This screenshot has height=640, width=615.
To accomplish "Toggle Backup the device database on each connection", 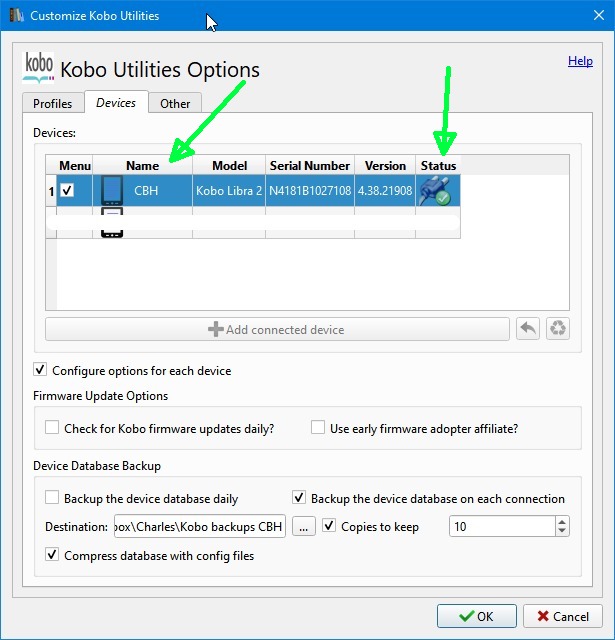I will [x=299, y=498].
